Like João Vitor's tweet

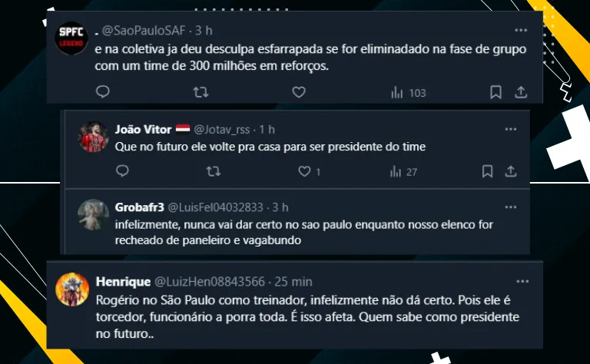point(305,171)
